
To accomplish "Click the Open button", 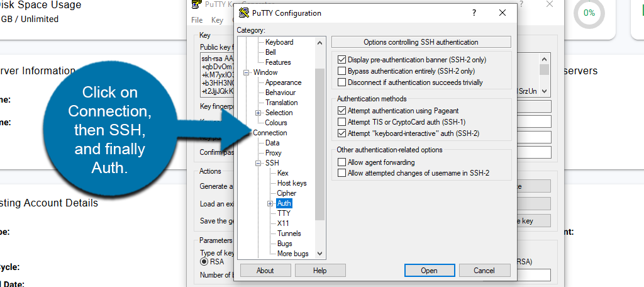I will tap(429, 271).
